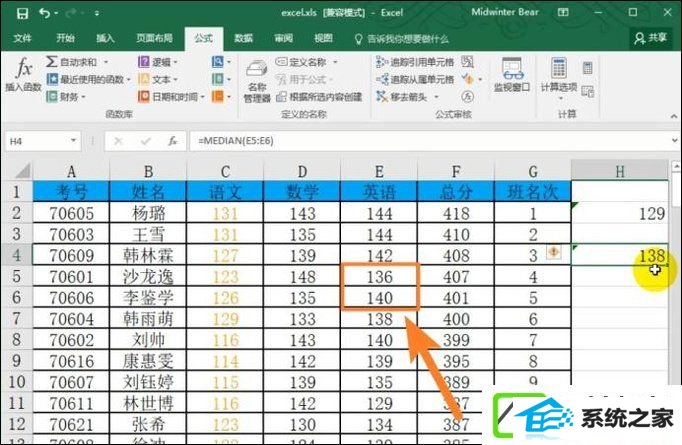The image size is (682, 445).
Task: Expand the Error Checking dropdown arrow
Action: click(x=480, y=80)
